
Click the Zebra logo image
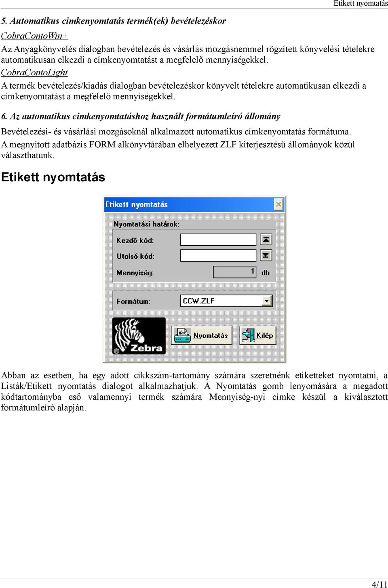click(x=139, y=336)
